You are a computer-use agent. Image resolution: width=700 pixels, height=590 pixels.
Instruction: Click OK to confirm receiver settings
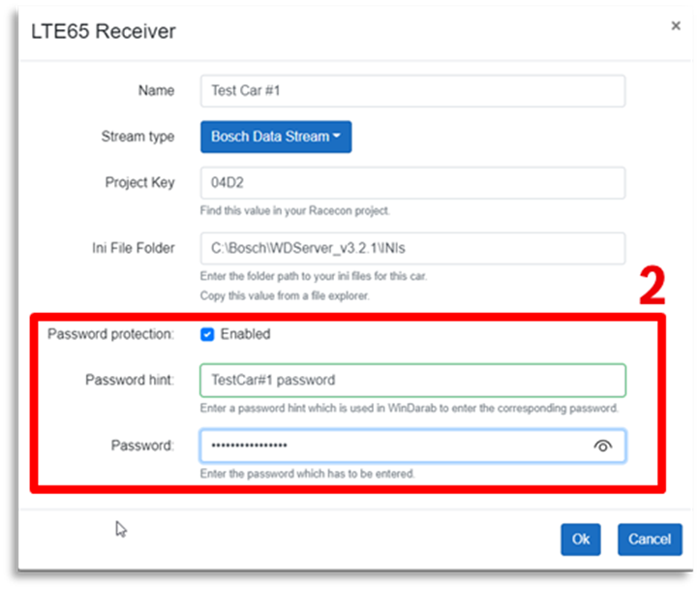click(x=580, y=540)
